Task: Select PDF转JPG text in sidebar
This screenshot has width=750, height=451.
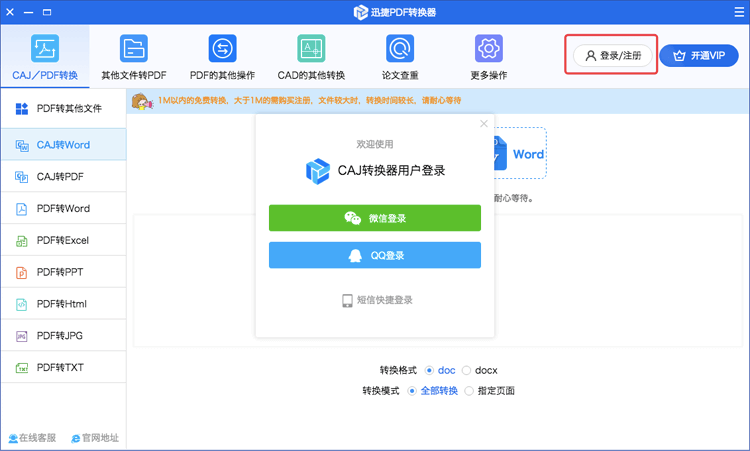Action: click(x=60, y=336)
